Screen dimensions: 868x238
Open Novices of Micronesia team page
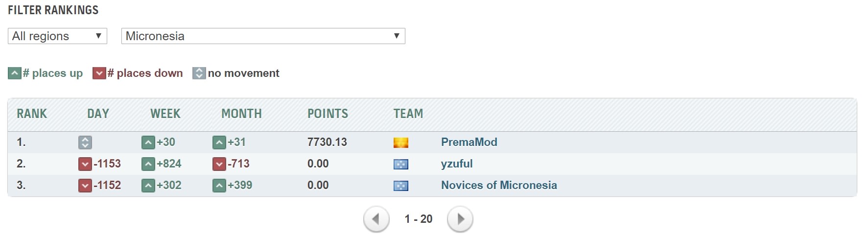[x=499, y=185]
